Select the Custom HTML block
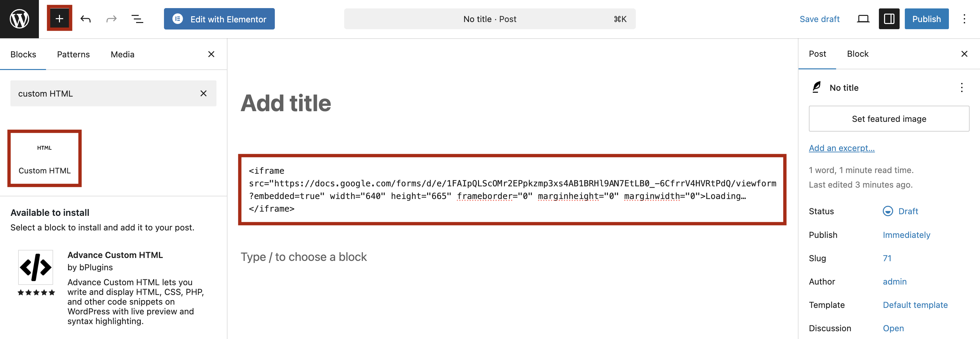This screenshot has width=980, height=339. click(x=44, y=158)
